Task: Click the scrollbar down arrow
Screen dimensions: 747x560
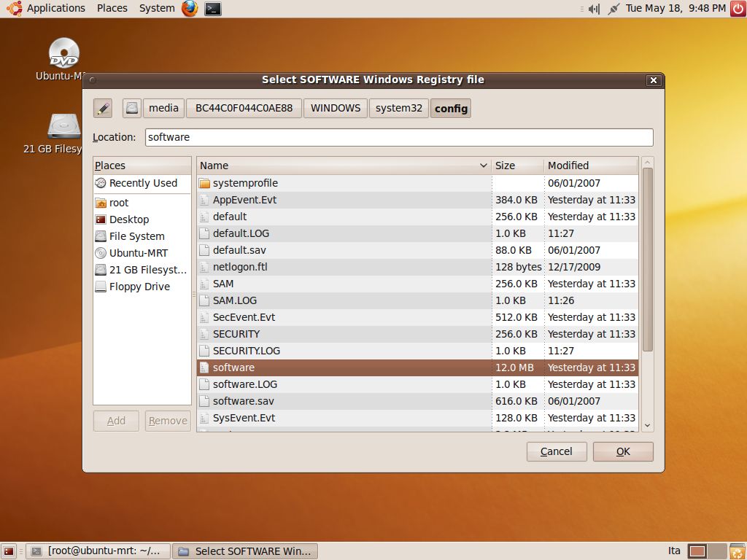Action: 648,425
